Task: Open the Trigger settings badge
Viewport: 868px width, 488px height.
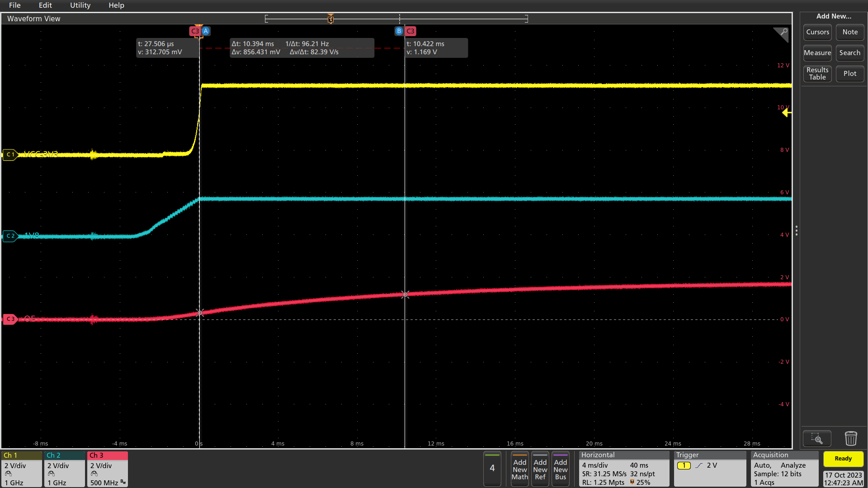Action: pyautogui.click(x=710, y=469)
